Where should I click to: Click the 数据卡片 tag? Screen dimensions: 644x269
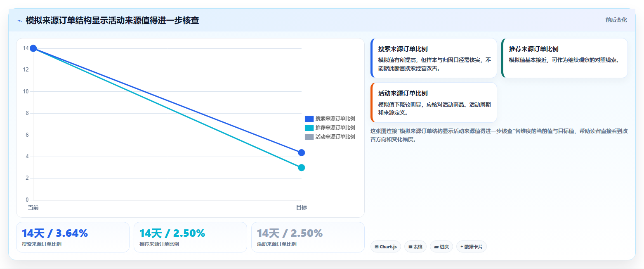pyautogui.click(x=472, y=247)
